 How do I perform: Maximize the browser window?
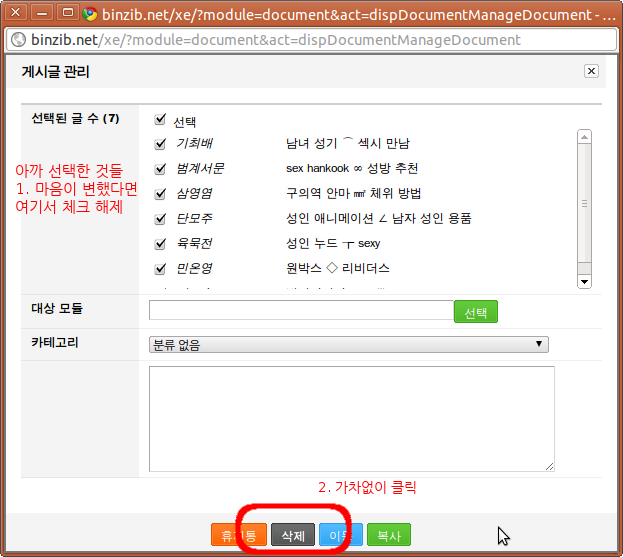(x=68, y=13)
